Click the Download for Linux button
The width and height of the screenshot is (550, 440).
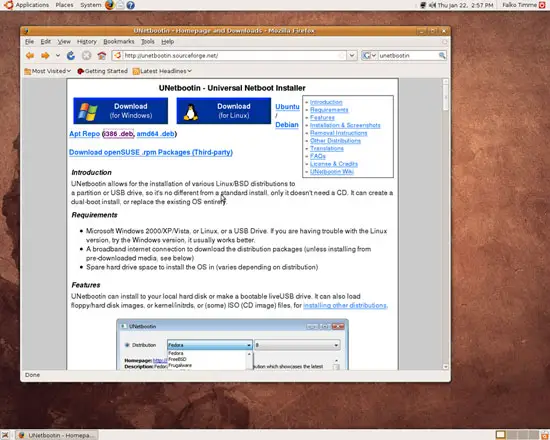pos(224,111)
